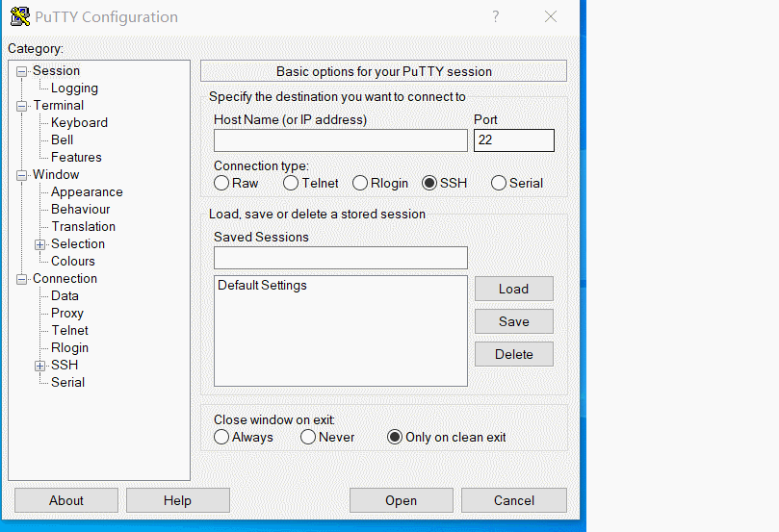
Task: Select the Proxy category
Action: [x=67, y=313]
